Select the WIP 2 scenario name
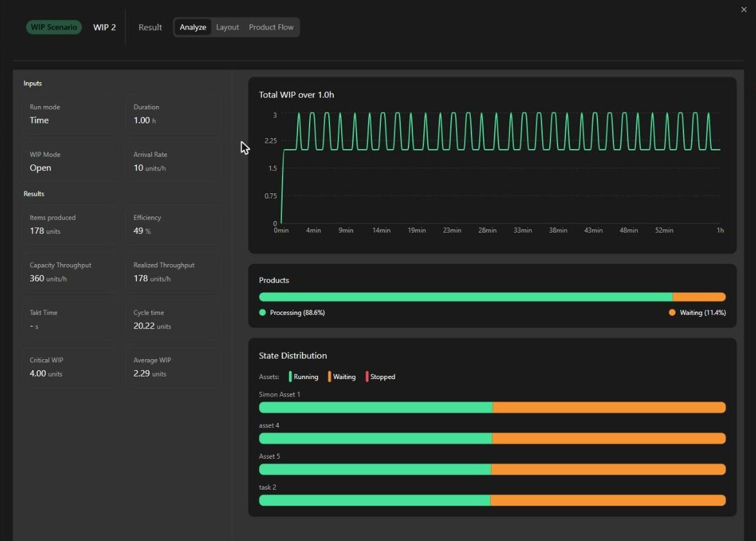The image size is (756, 541). (105, 27)
